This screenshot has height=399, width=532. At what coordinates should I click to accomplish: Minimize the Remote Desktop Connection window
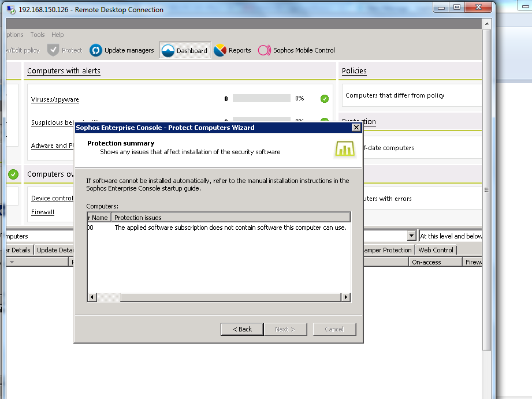[441, 8]
